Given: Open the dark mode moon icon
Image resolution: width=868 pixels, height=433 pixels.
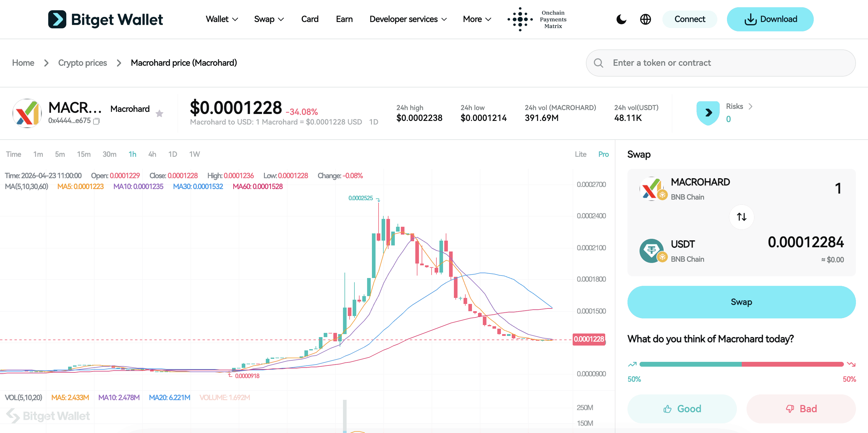Looking at the screenshot, I should point(621,19).
